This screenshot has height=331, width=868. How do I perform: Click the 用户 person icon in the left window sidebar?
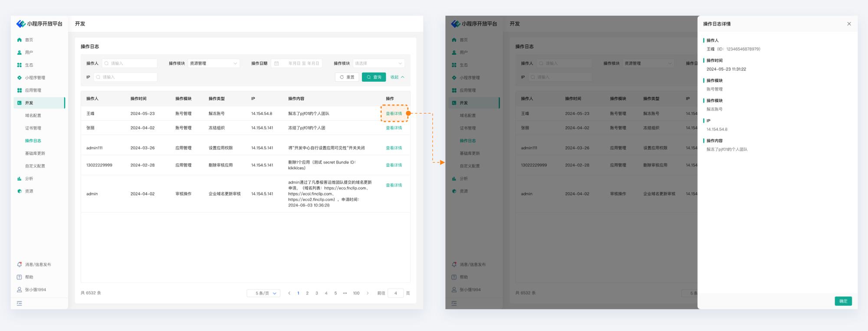19,53
